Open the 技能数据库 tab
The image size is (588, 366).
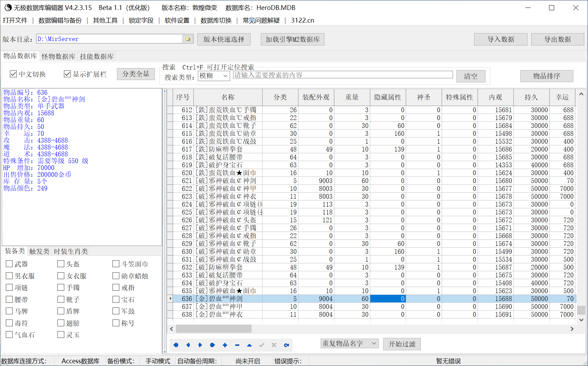(97, 56)
